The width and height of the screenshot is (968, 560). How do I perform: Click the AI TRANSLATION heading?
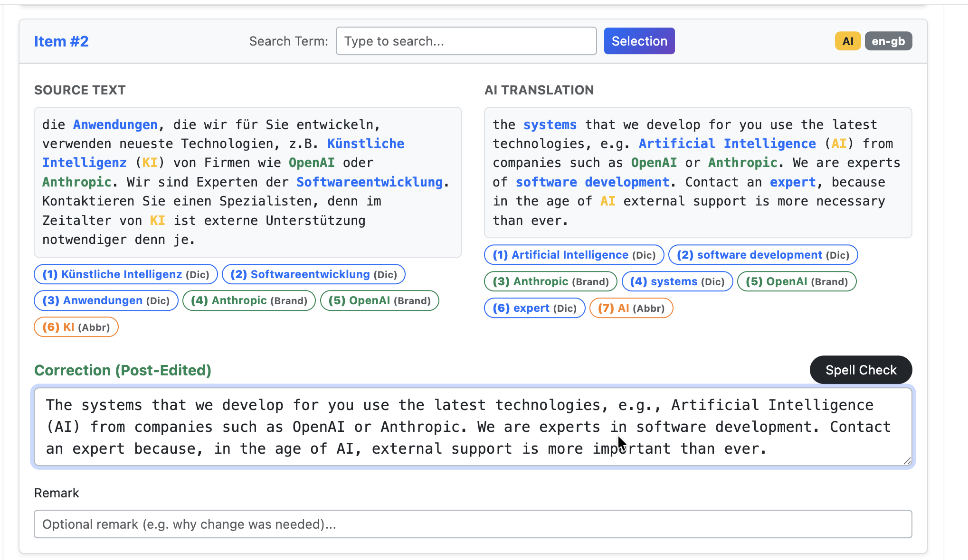pos(539,90)
